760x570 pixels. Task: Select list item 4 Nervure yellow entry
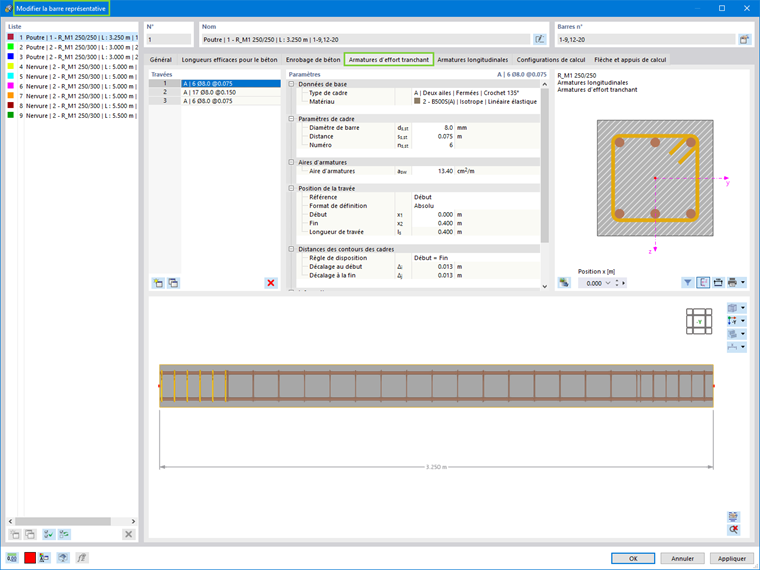point(72,66)
